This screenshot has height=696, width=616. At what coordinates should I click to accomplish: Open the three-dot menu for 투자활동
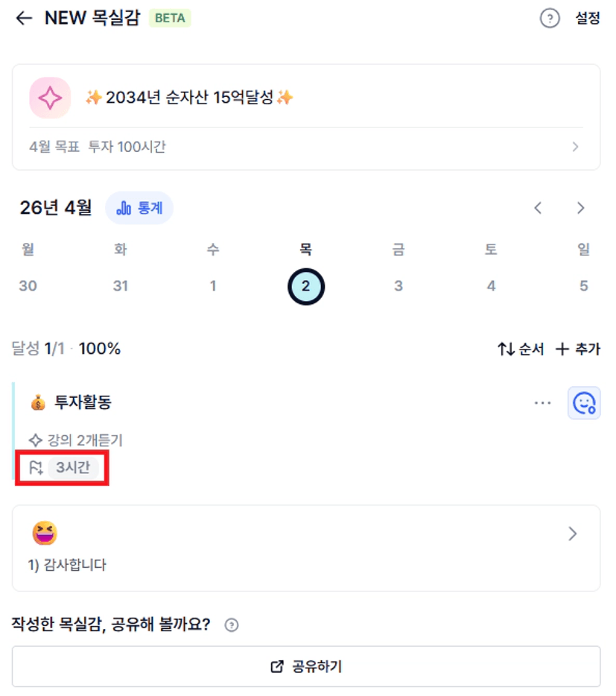click(543, 403)
